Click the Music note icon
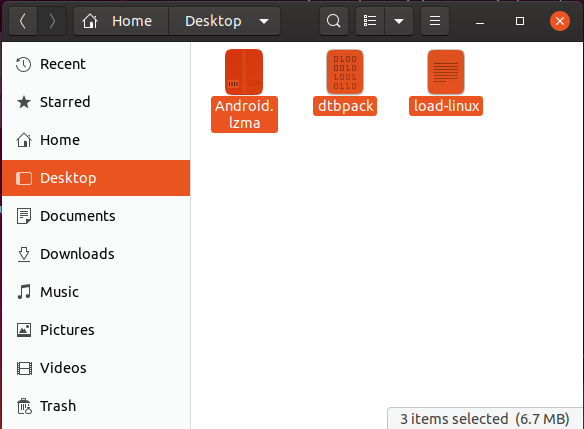Viewport: 584px width, 429px height. tap(24, 292)
